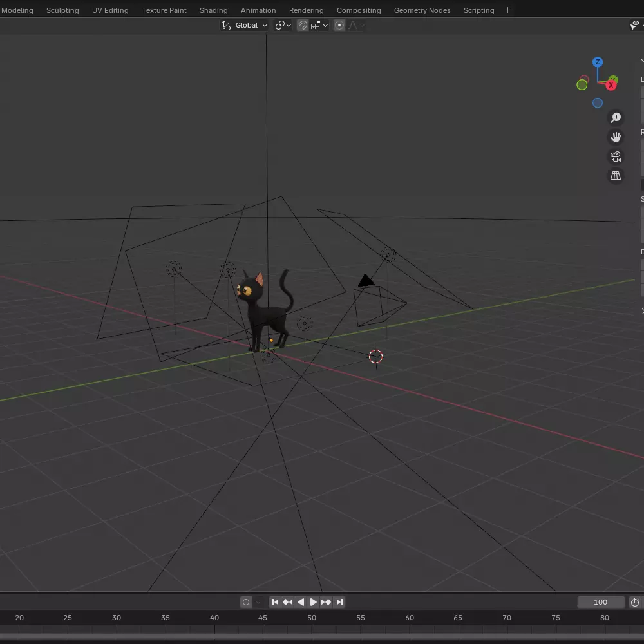Image resolution: width=644 pixels, height=644 pixels.
Task: Switch to the UV Editing workspace
Action: [x=110, y=10]
